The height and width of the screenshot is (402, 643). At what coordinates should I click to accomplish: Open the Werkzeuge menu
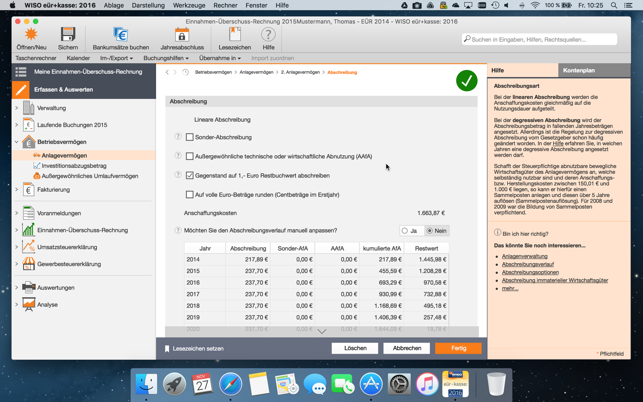pyautogui.click(x=189, y=5)
